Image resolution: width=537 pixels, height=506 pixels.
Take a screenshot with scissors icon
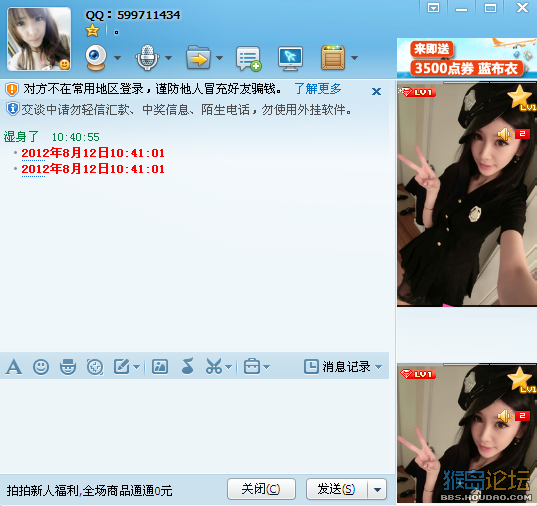point(214,367)
